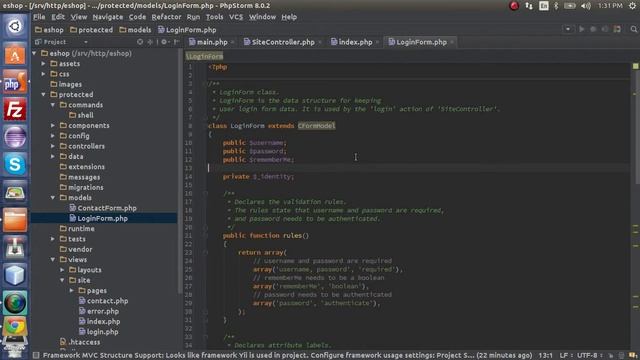This screenshot has height=360, width=640.
Task: Open run configuration dropdown
Action: (x=568, y=29)
